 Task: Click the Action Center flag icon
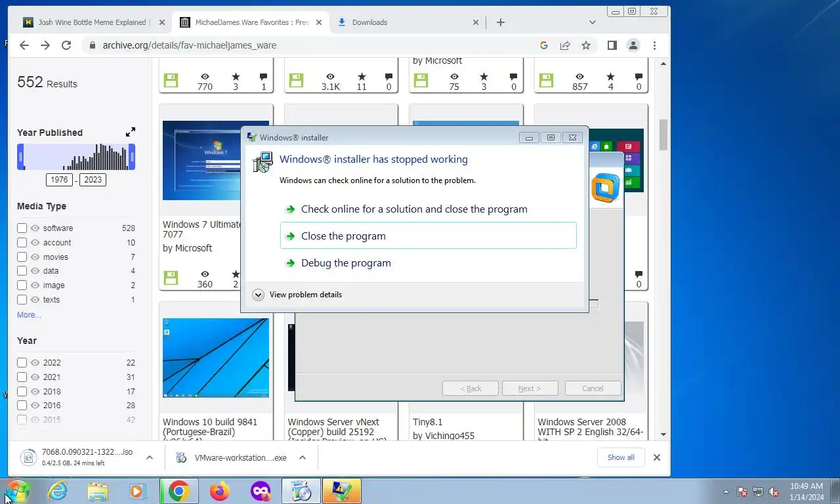pyautogui.click(x=742, y=492)
